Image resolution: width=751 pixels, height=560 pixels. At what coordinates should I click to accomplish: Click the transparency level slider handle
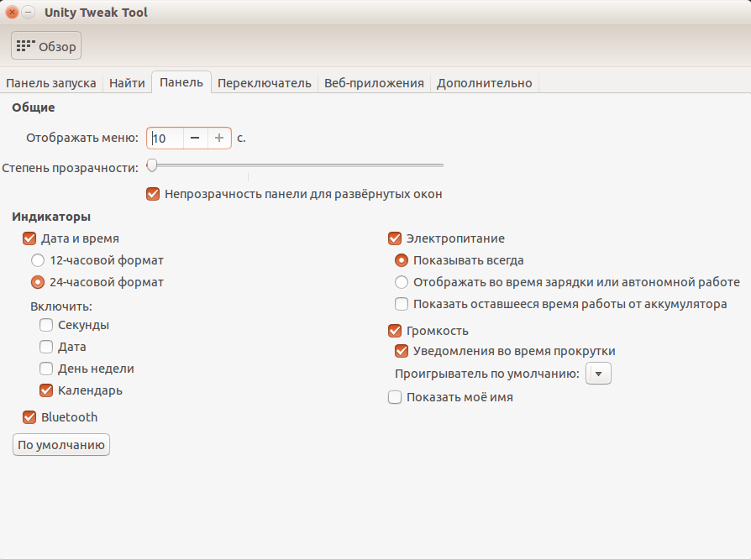click(152, 165)
